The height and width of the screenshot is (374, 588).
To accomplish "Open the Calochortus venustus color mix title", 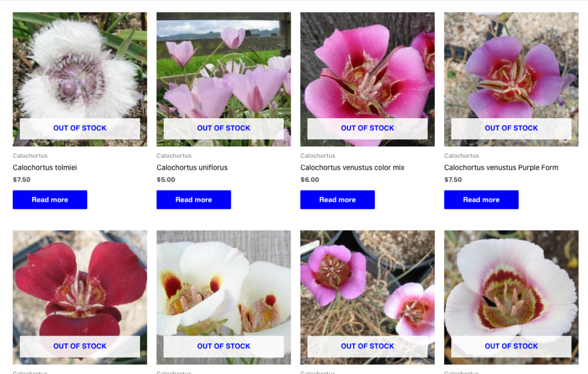I will point(353,167).
